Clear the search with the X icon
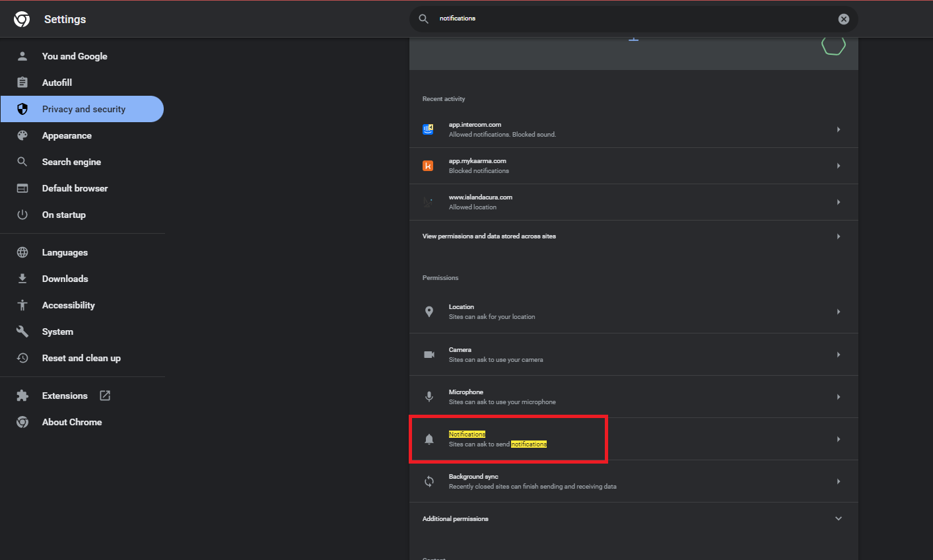The height and width of the screenshot is (560, 933). (843, 19)
